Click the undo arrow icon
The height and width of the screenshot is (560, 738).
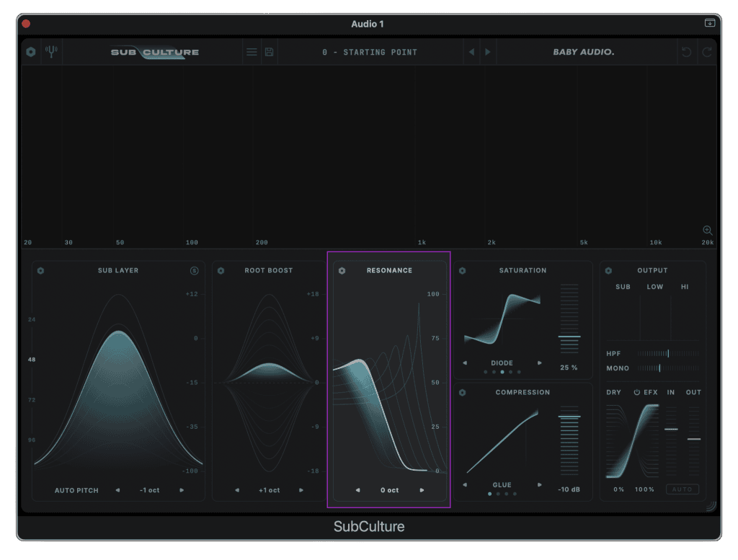pos(687,52)
